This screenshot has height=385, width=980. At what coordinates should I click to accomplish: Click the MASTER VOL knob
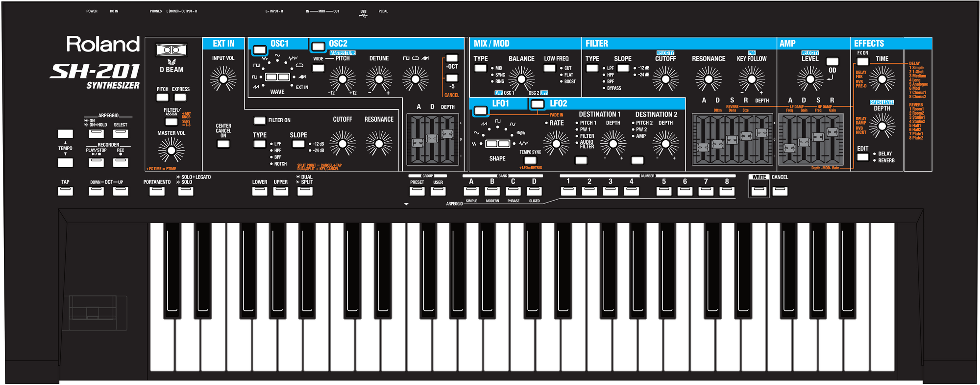pyautogui.click(x=171, y=150)
